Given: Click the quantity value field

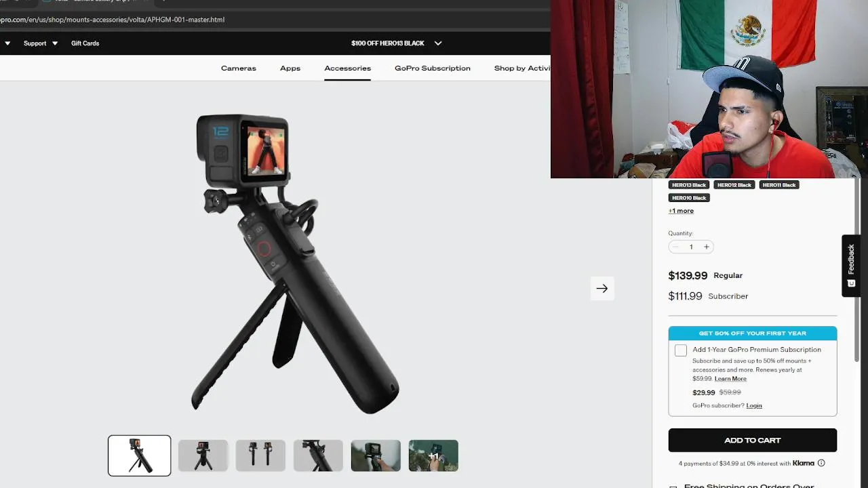Looking at the screenshot, I should [x=691, y=247].
